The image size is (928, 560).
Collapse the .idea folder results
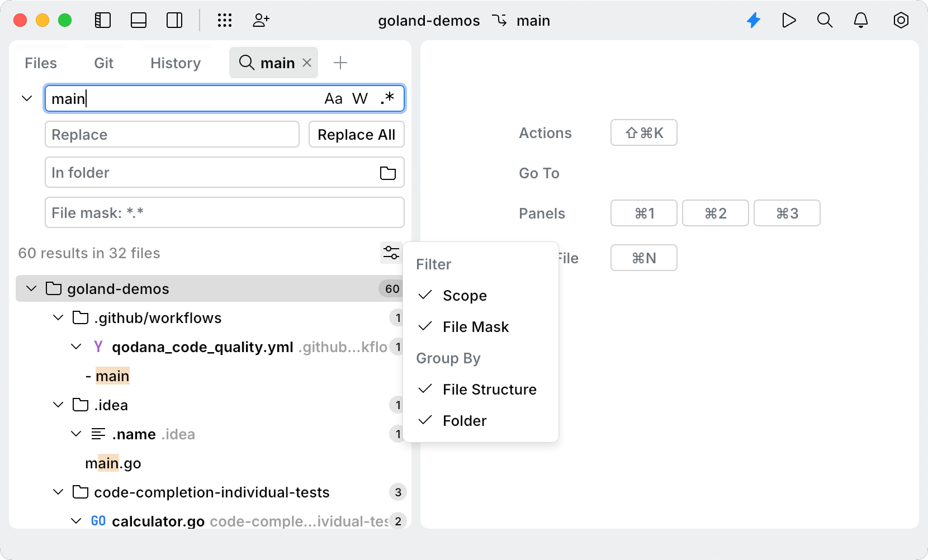pos(58,405)
